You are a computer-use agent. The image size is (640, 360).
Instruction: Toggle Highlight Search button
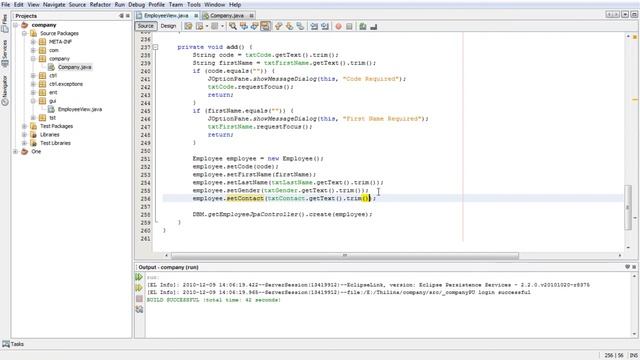(x=265, y=26)
